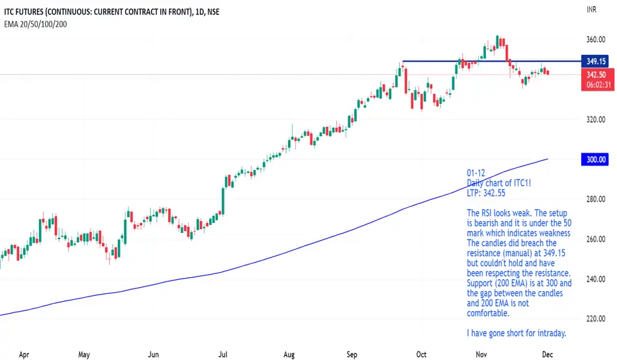Click the Jul label on time axis
This screenshot has width=617, height=364.
[x=222, y=355]
